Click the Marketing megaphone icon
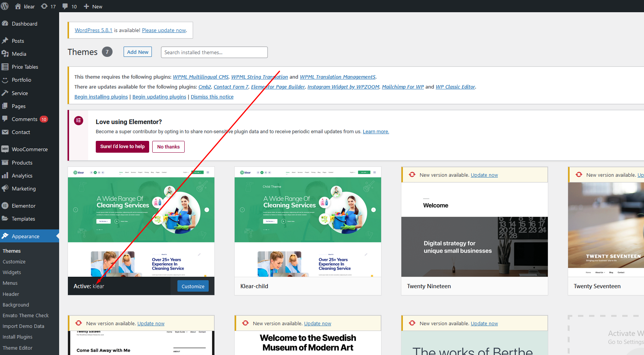 [x=5, y=189]
